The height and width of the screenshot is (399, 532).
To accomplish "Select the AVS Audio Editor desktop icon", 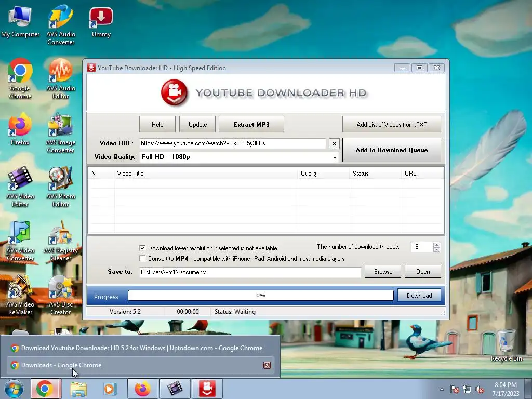I will coord(60,79).
